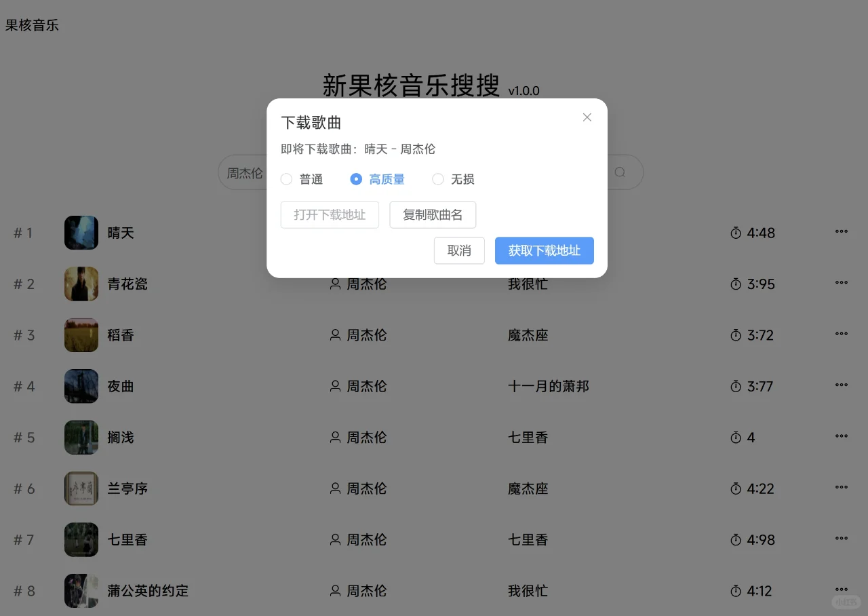Open the more actions icon for 稻香
Screen dimensions: 868x616
point(841,334)
